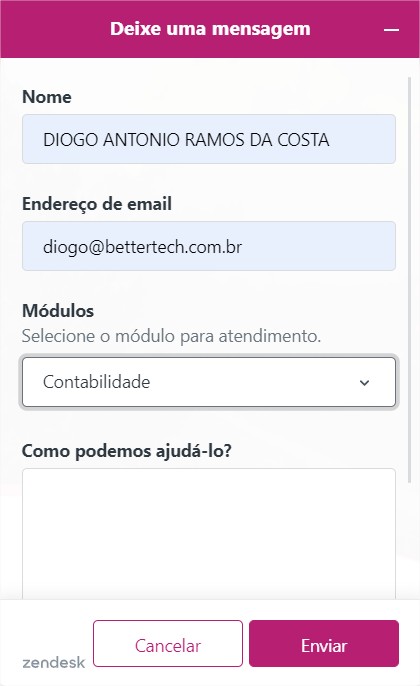Image resolution: width=420 pixels, height=686 pixels.
Task: Click the Nome field label
Action: pyautogui.click(x=46, y=97)
